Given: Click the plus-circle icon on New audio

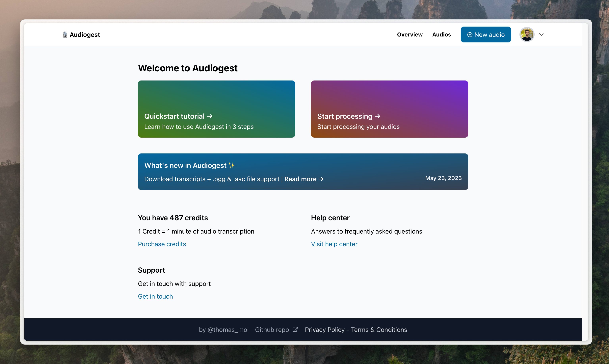Looking at the screenshot, I should coord(469,34).
